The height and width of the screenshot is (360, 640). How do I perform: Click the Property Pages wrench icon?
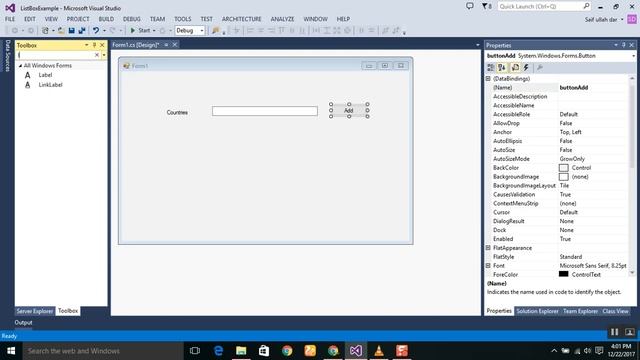[x=540, y=68]
